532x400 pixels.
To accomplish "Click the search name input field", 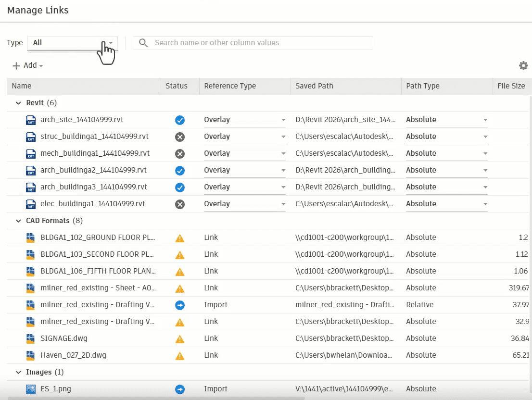I will tap(260, 43).
